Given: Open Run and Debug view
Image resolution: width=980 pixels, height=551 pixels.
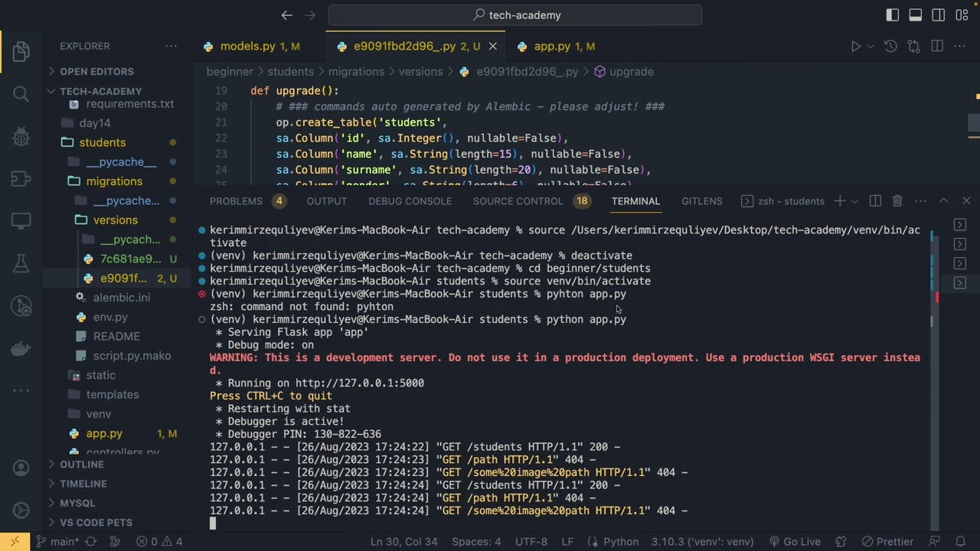Looking at the screenshot, I should (x=21, y=137).
